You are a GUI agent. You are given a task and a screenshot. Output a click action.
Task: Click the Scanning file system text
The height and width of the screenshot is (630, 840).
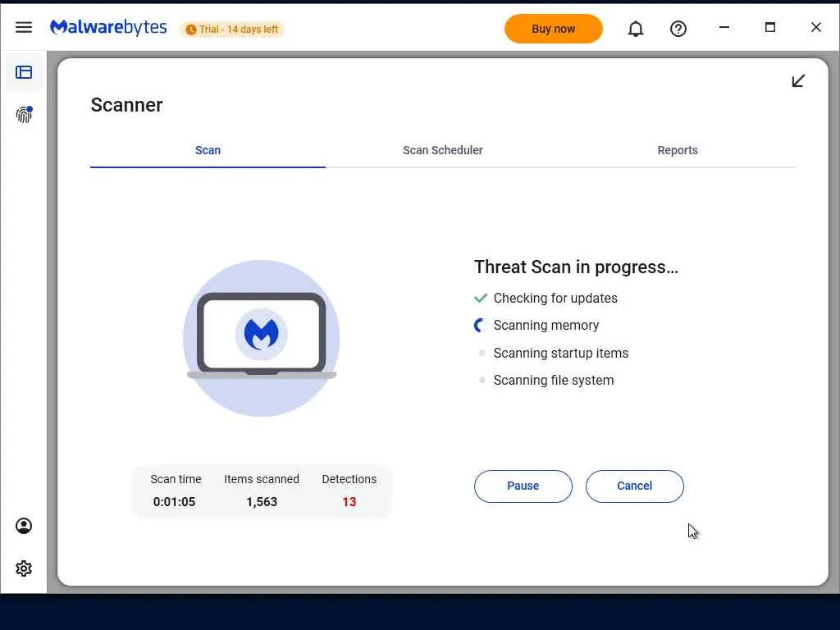554,381
